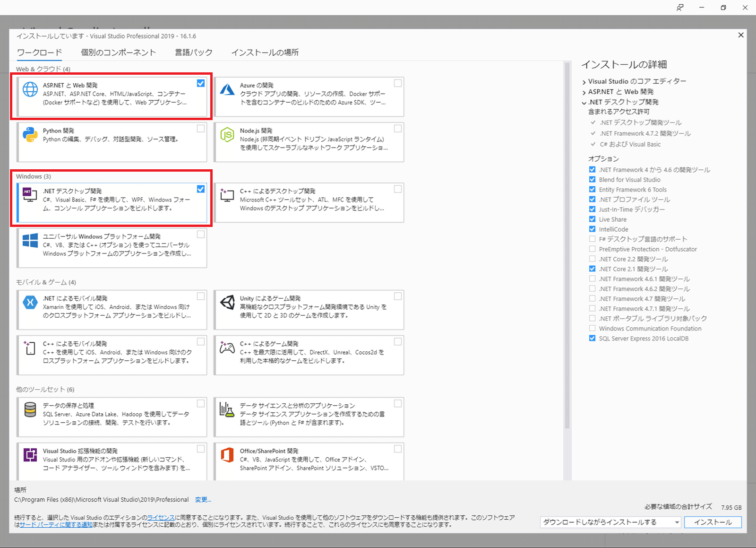The image size is (756, 548).
Task: Click the data science chart and flask icon
Action: 227,409
